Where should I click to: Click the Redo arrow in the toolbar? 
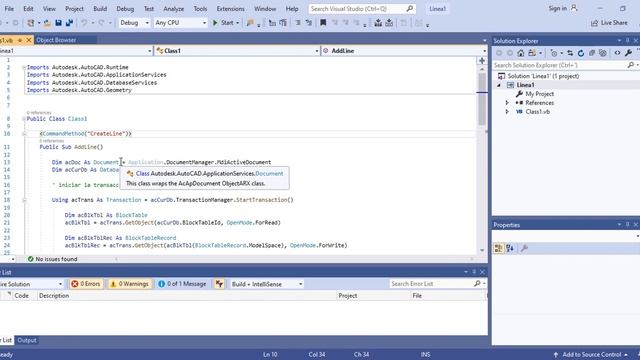coord(101,23)
